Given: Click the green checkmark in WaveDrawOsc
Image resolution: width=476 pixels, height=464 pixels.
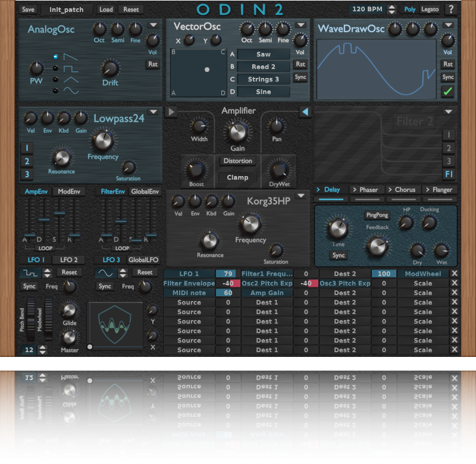Looking at the screenshot, I should (448, 91).
